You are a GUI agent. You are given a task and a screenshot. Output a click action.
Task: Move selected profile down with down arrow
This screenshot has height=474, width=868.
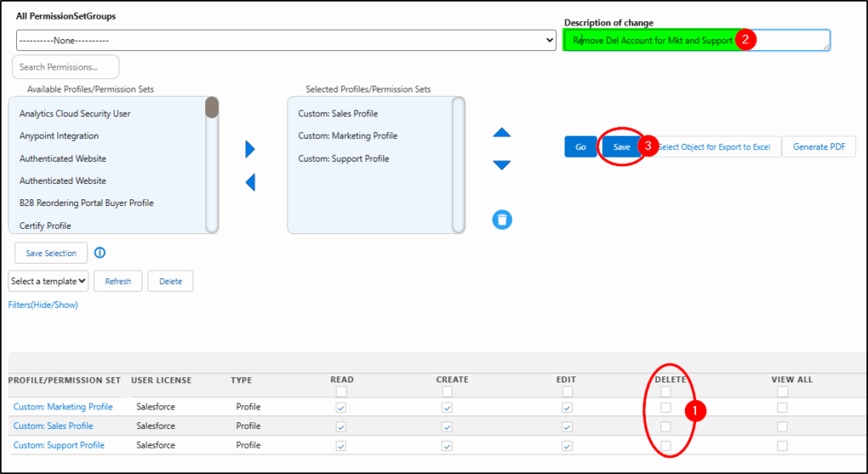tap(502, 165)
